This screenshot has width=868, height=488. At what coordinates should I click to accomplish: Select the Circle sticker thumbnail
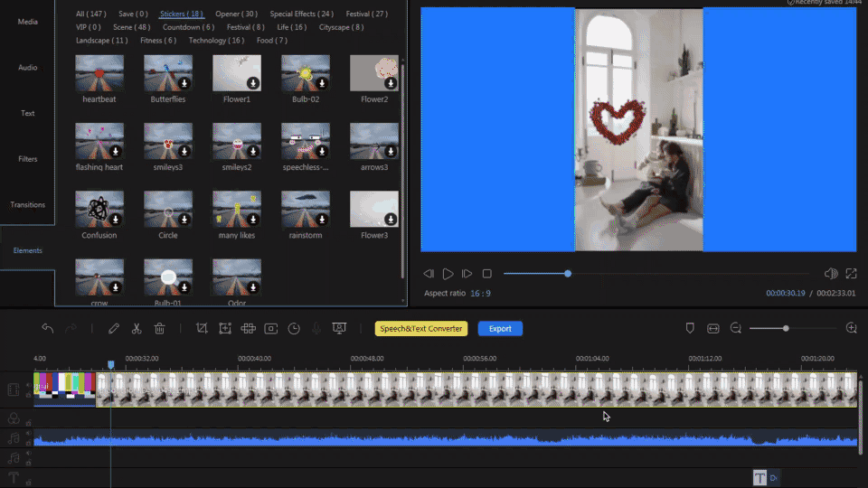[168, 209]
